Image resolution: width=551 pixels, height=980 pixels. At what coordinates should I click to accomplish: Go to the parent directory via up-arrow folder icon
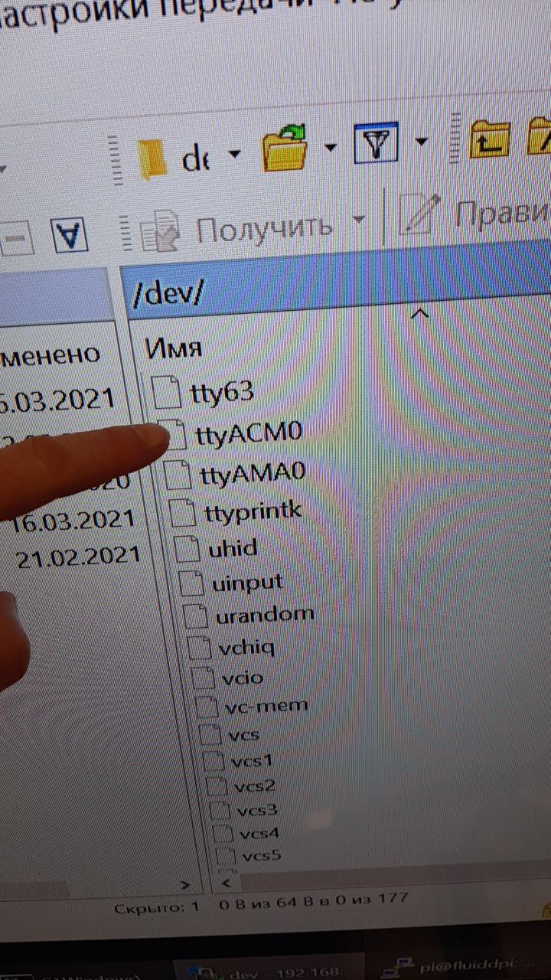[491, 139]
